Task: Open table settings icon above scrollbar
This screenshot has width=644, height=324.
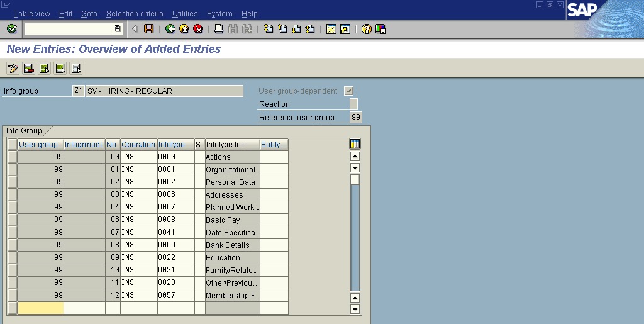Action: point(355,143)
